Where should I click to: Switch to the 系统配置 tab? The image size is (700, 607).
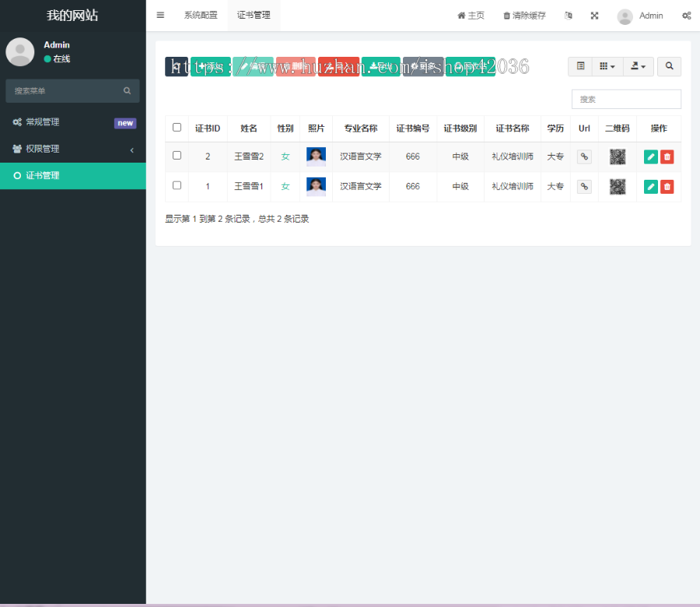(201, 16)
